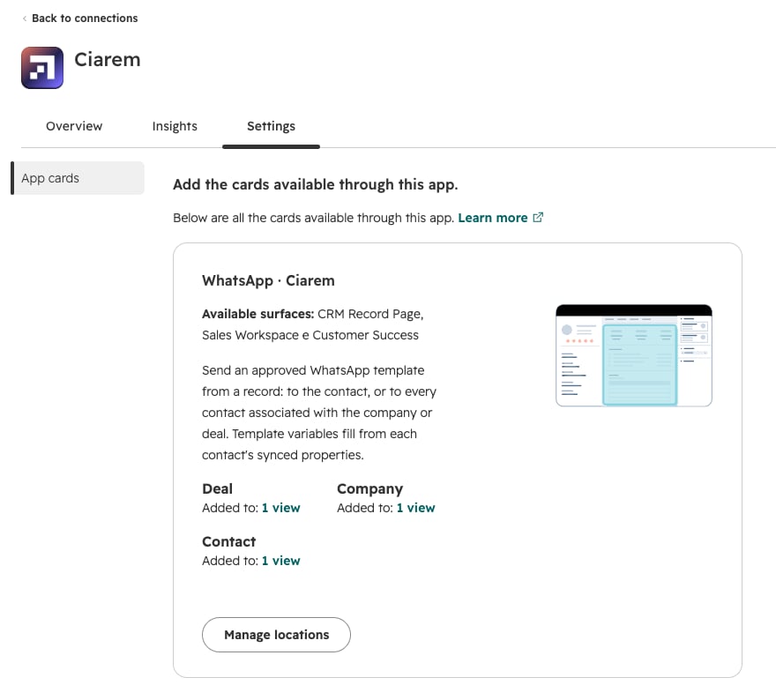The width and height of the screenshot is (776, 700).
Task: Open the Contact 1 view link
Action: (x=281, y=561)
